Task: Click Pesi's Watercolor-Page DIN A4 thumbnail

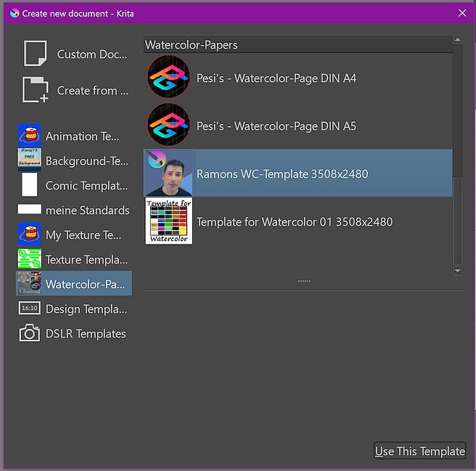Action: pyautogui.click(x=169, y=77)
